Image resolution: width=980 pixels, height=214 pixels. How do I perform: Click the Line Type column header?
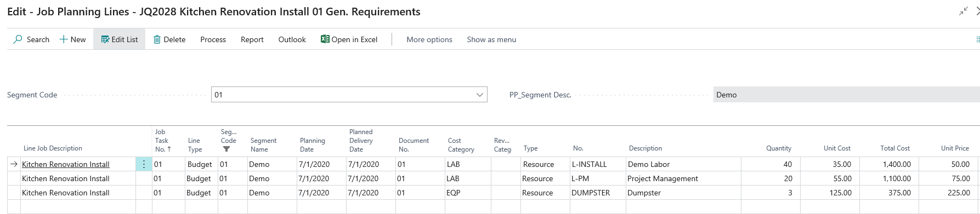pos(195,144)
